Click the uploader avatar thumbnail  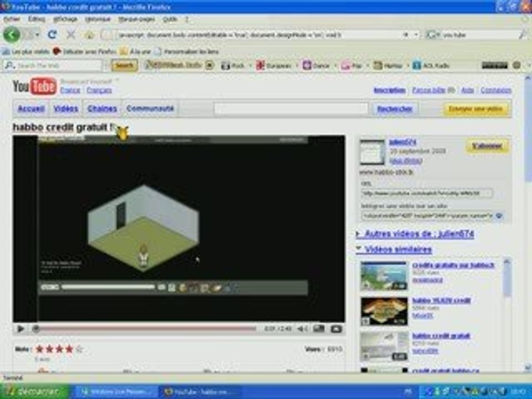coord(372,152)
